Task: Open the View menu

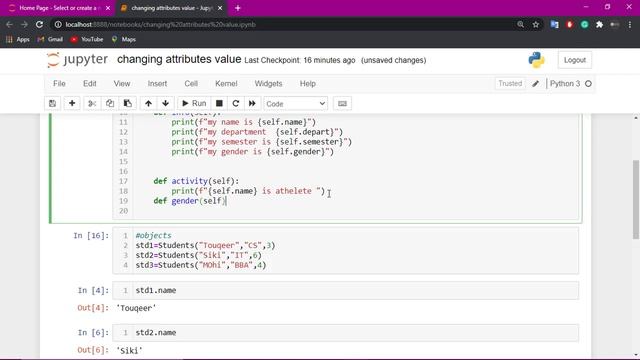Action: [x=122, y=84]
